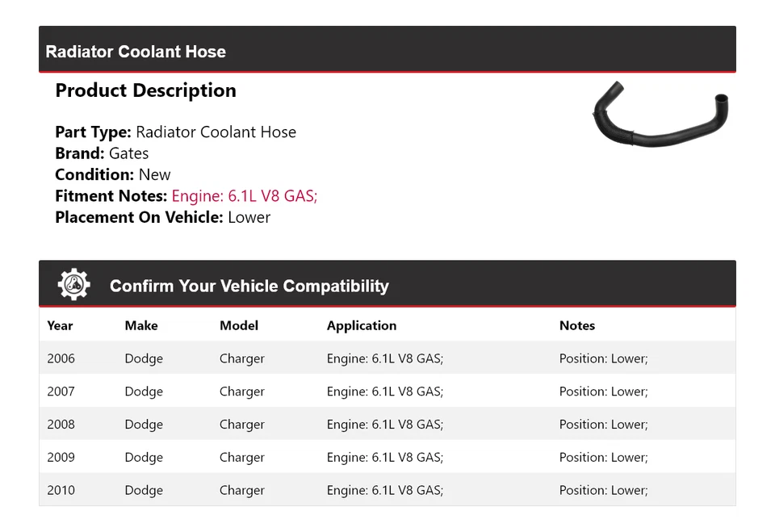Click the Placement On Vehicle: Lower line
This screenshot has width=775, height=532.
[162, 217]
